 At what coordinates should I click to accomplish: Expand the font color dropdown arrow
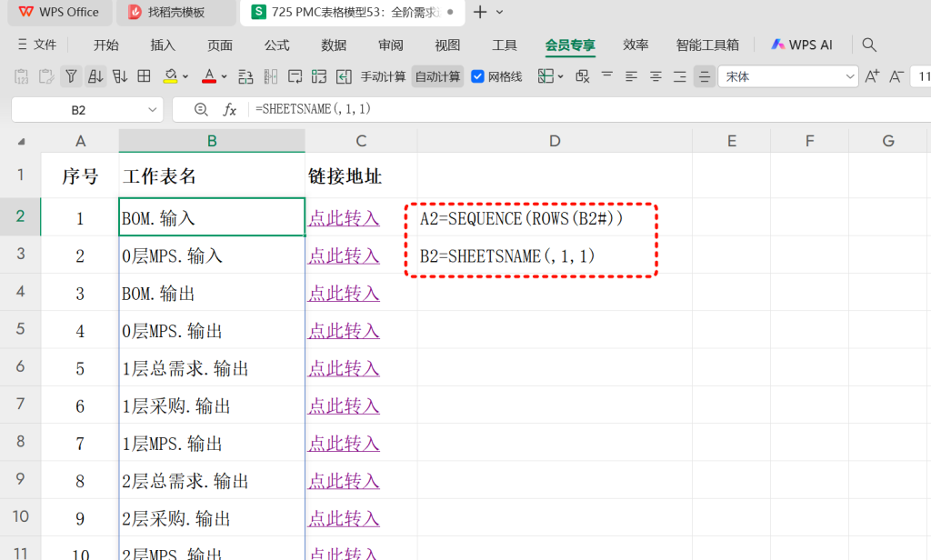224,76
